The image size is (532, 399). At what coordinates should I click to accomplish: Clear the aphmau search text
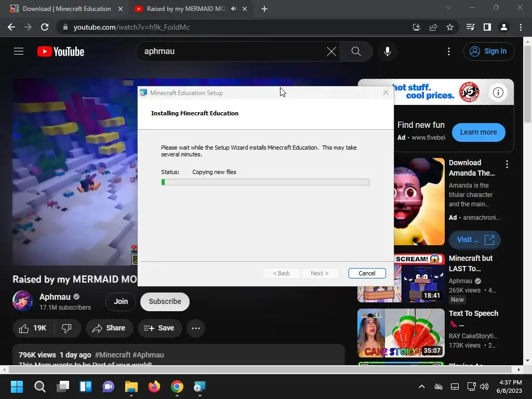coord(331,51)
